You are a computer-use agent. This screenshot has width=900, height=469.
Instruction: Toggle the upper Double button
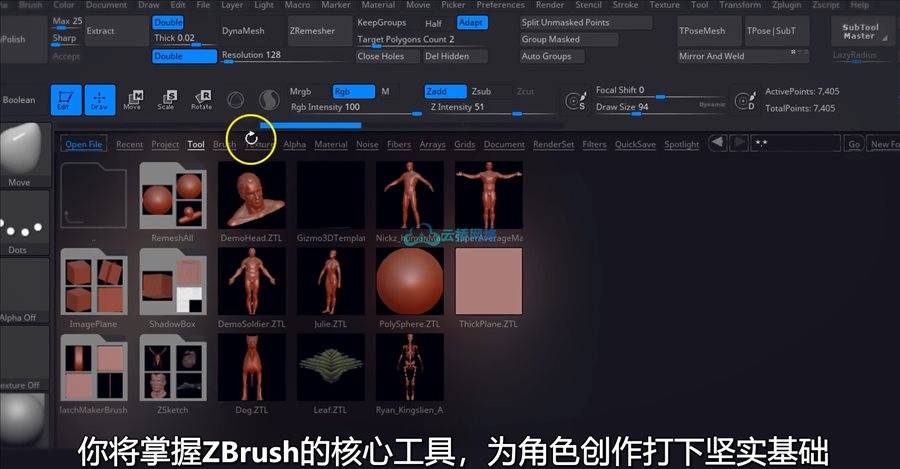tap(168, 22)
